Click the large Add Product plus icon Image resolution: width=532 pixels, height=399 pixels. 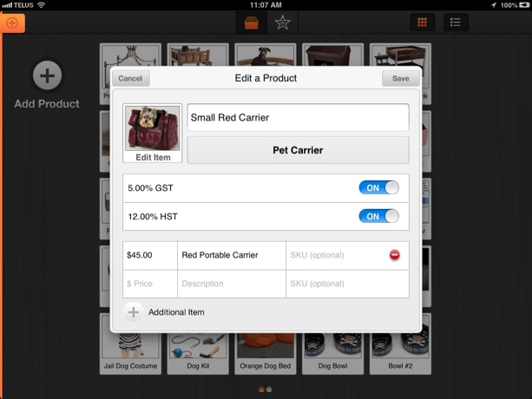coord(47,75)
